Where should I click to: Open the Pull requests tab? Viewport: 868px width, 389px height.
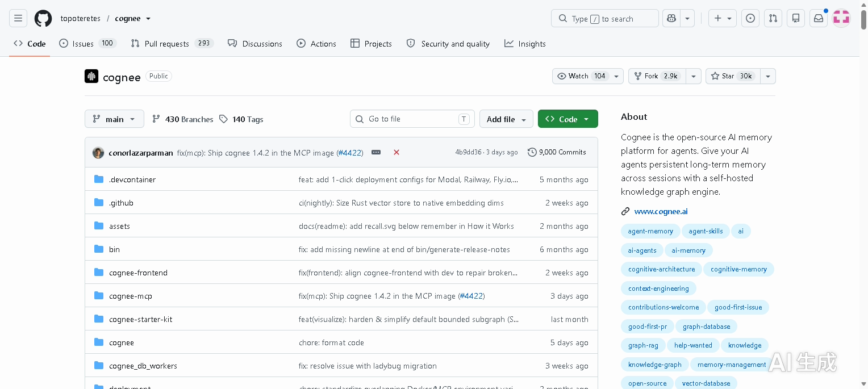[x=172, y=44]
